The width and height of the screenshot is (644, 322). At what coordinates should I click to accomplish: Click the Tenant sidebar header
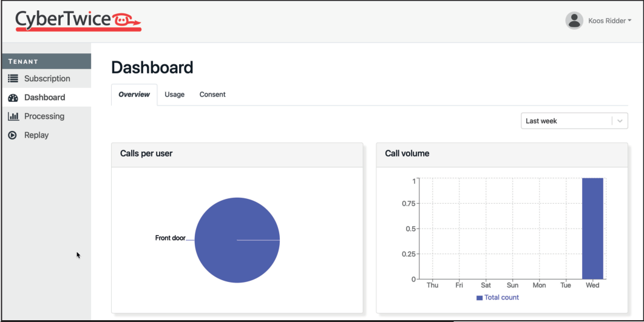click(46, 61)
